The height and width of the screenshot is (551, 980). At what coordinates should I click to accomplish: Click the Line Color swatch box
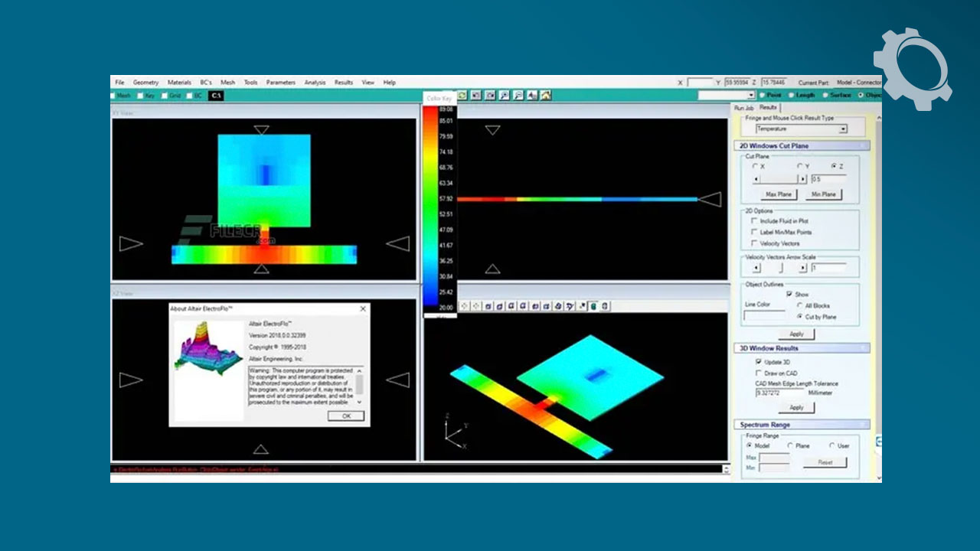point(764,315)
